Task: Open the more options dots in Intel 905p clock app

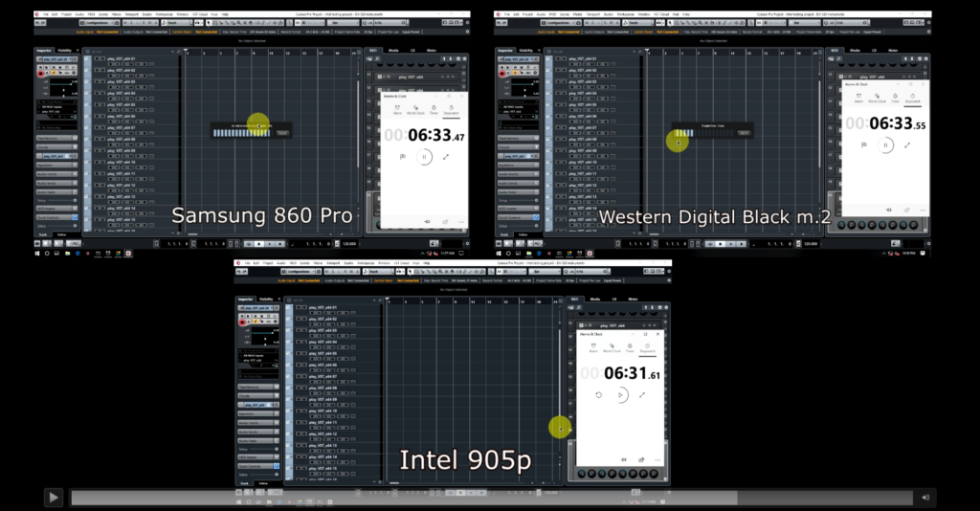Action: (x=657, y=459)
